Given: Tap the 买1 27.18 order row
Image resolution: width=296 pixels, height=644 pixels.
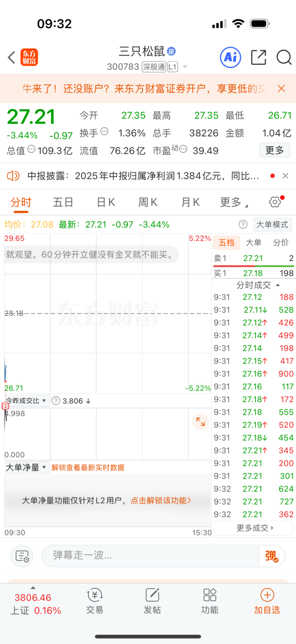Looking at the screenshot, I should click(x=254, y=273).
